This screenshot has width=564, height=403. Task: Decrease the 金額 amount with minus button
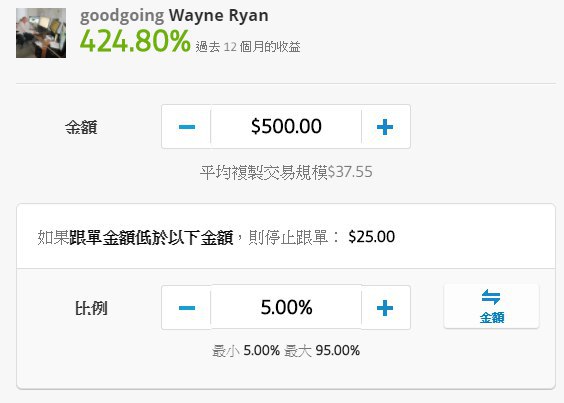[x=186, y=127]
